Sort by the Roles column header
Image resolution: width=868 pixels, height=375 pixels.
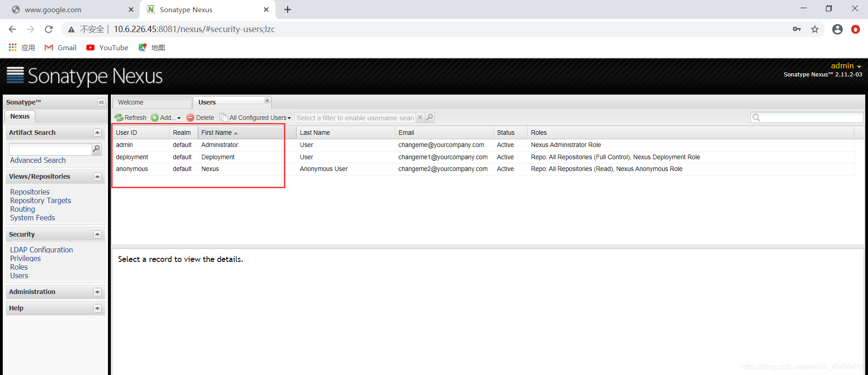[691, 133]
